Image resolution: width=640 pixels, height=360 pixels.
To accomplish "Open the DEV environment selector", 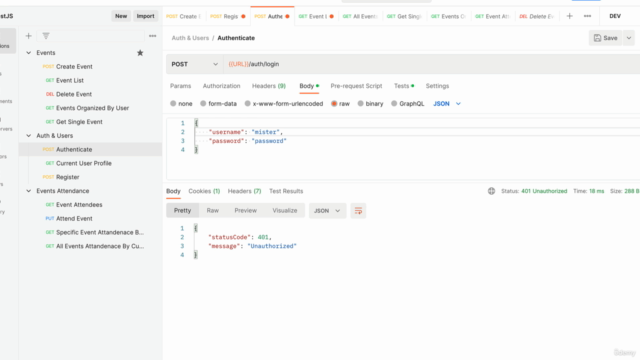I will pyautogui.click(x=615, y=16).
